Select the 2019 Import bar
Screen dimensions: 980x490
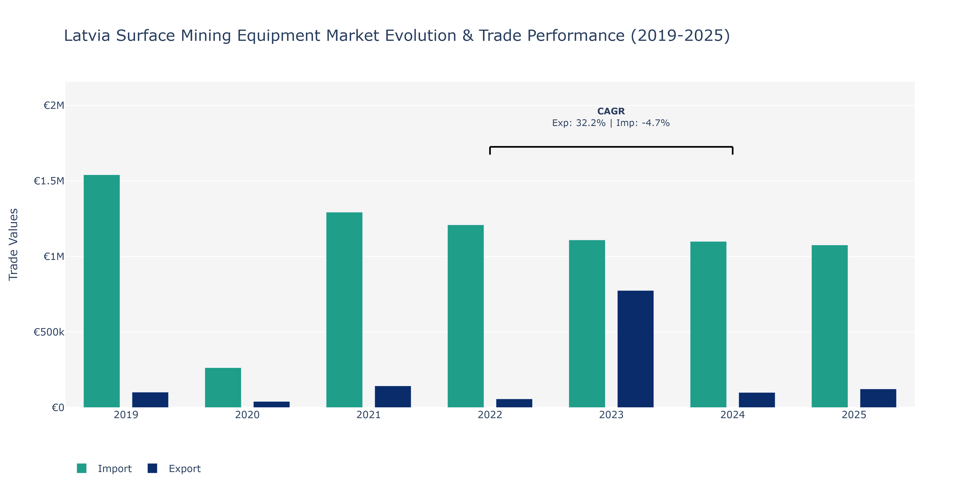coord(102,291)
